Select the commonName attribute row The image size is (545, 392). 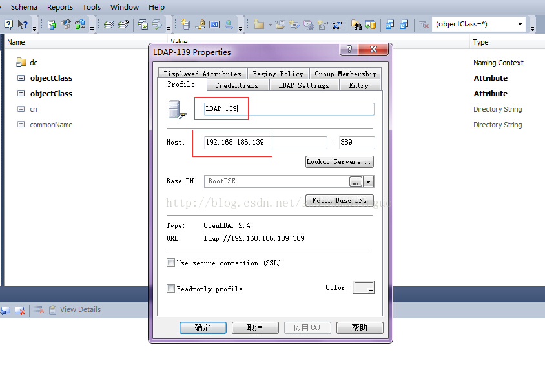(51, 125)
